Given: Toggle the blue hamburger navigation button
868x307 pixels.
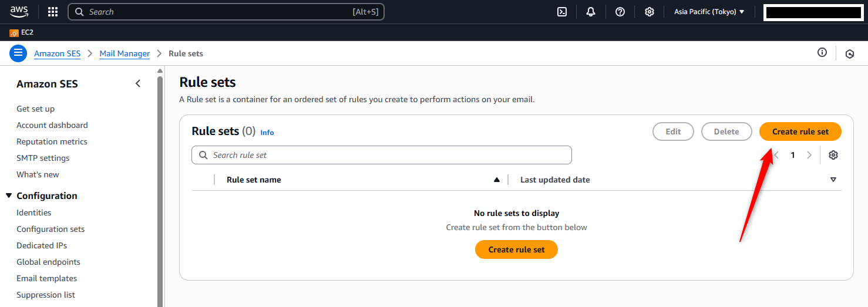Looking at the screenshot, I should click(18, 53).
